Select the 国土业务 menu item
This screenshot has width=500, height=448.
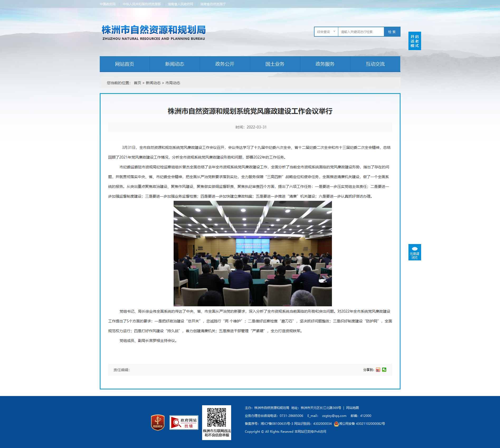[275, 64]
